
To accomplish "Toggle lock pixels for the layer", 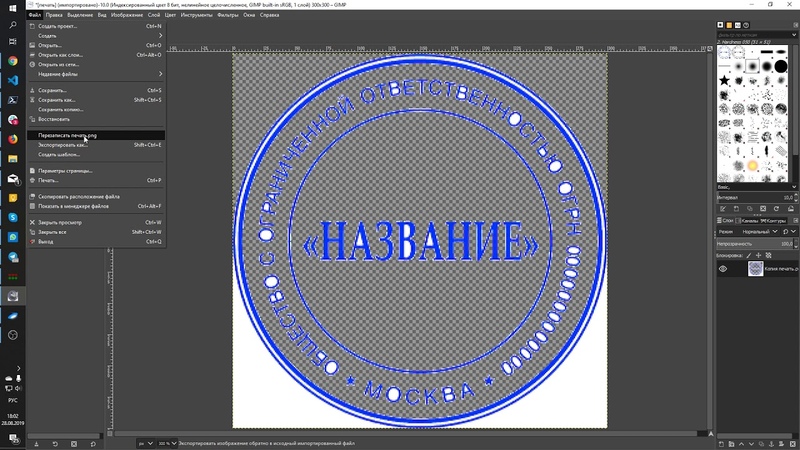I will (748, 255).
